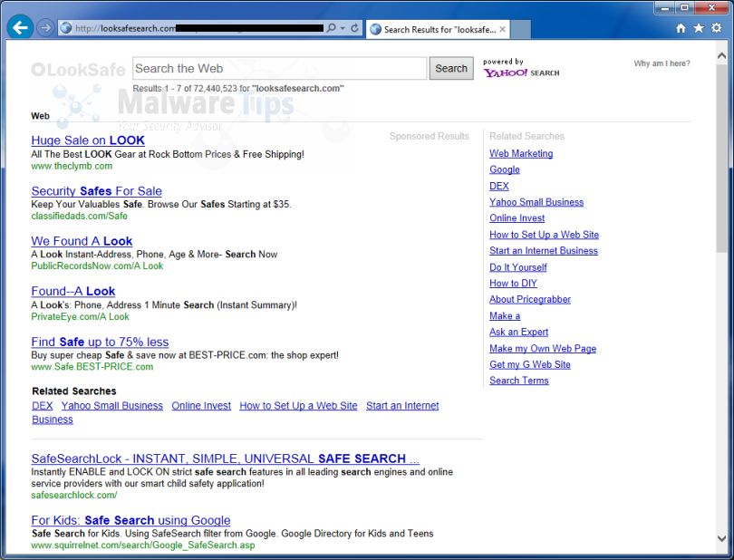Click DEX under bottom Related Searches
This screenshot has width=734, height=560.
coord(42,405)
